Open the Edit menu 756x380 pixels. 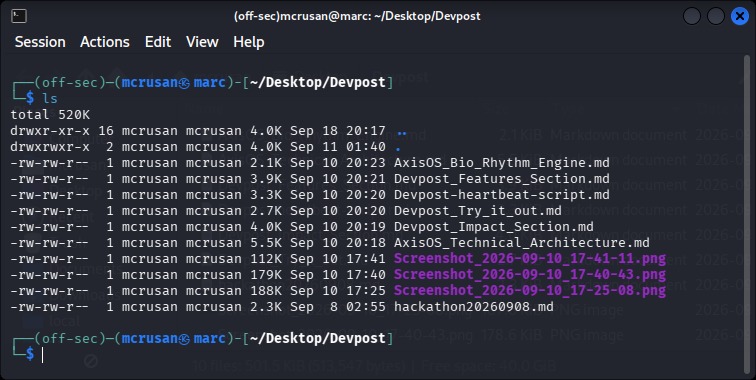(158, 42)
